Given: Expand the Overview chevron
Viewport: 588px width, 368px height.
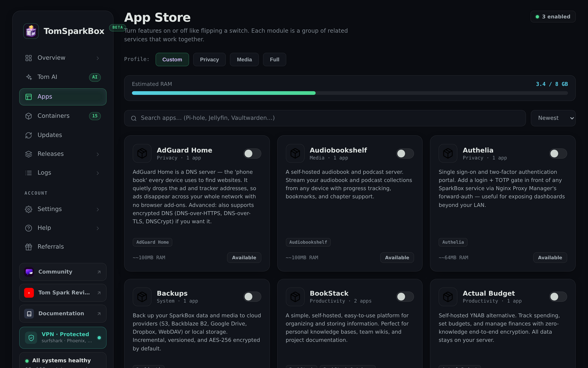Looking at the screenshot, I should pyautogui.click(x=98, y=58).
